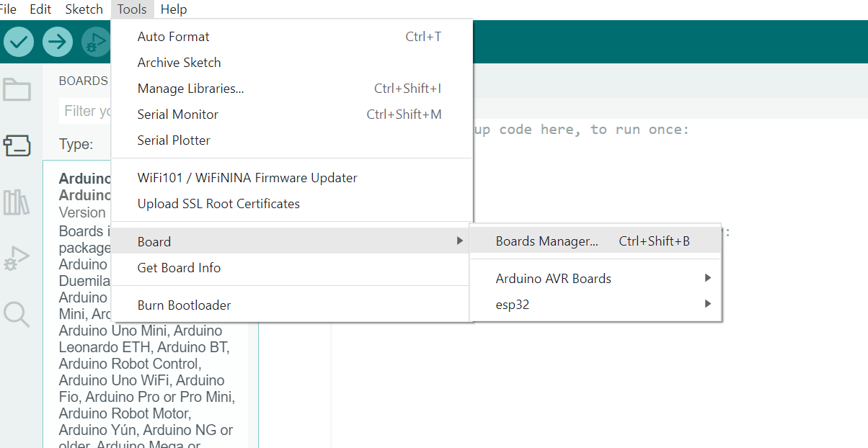The height and width of the screenshot is (448, 868).
Task: Choose Auto Format from Tools menu
Action: pos(174,37)
